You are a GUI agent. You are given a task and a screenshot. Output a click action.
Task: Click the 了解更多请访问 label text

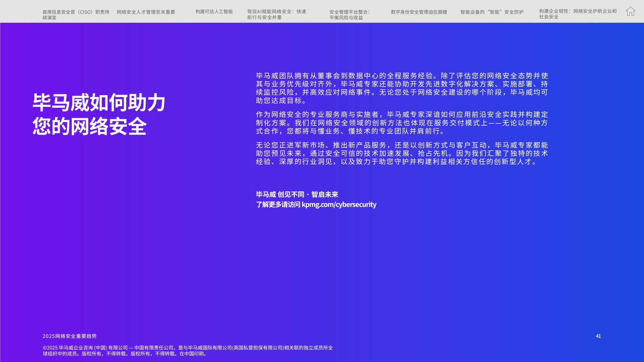coord(278,204)
